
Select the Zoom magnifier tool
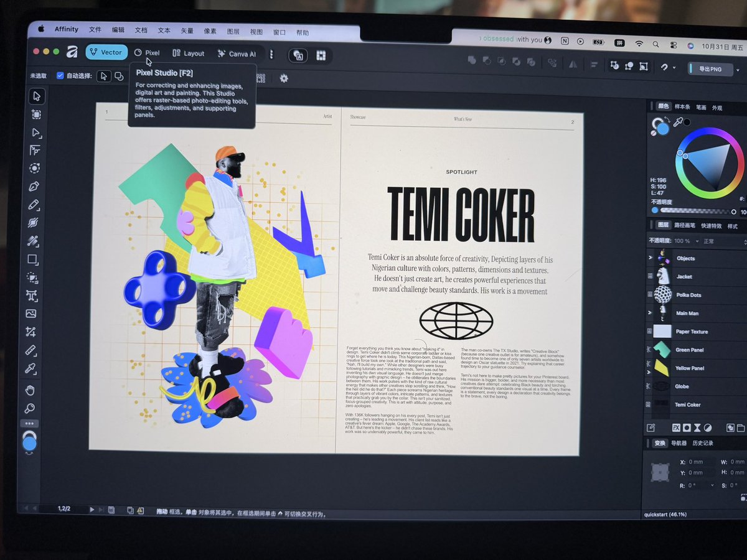click(29, 409)
